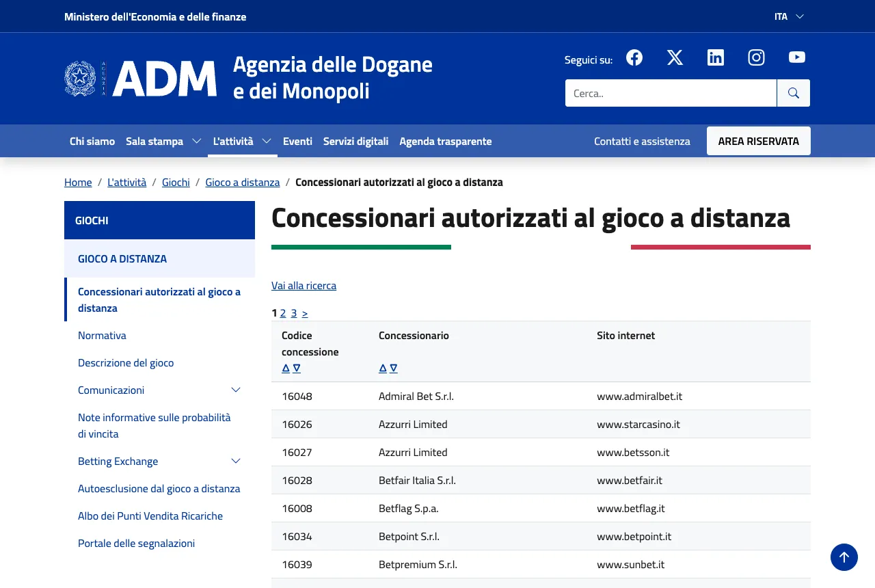Open Autoesclusione dal gioco a distanza
Viewport: 875px width, 588px height.
coord(159,488)
